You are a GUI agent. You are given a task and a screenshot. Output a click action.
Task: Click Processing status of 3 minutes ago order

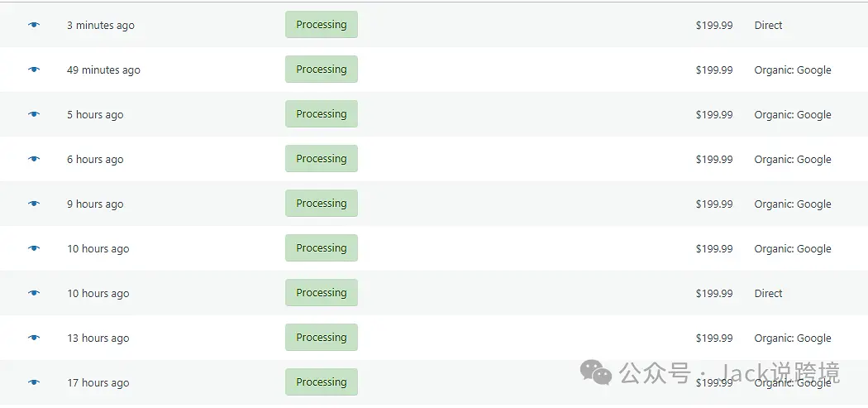click(322, 25)
